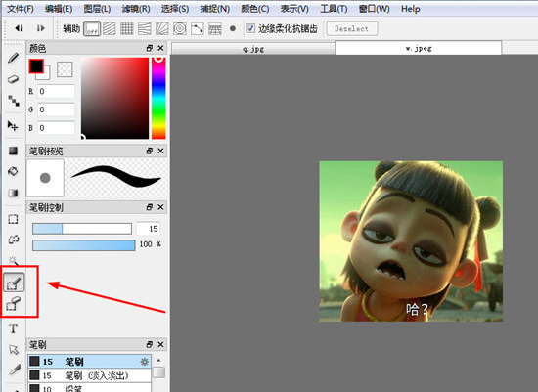Screen dimensions: 538x392
Task: Select the Fill rectangle tool
Action: (13, 151)
